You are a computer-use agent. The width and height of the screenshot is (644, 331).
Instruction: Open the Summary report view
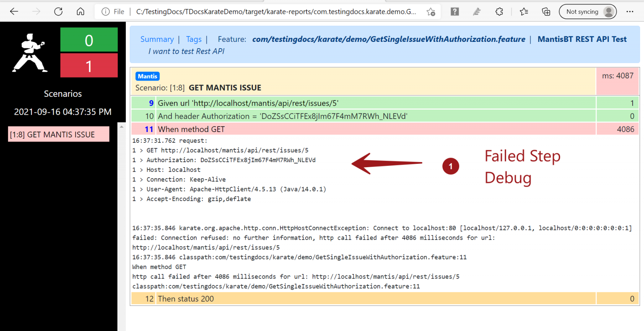tap(157, 39)
